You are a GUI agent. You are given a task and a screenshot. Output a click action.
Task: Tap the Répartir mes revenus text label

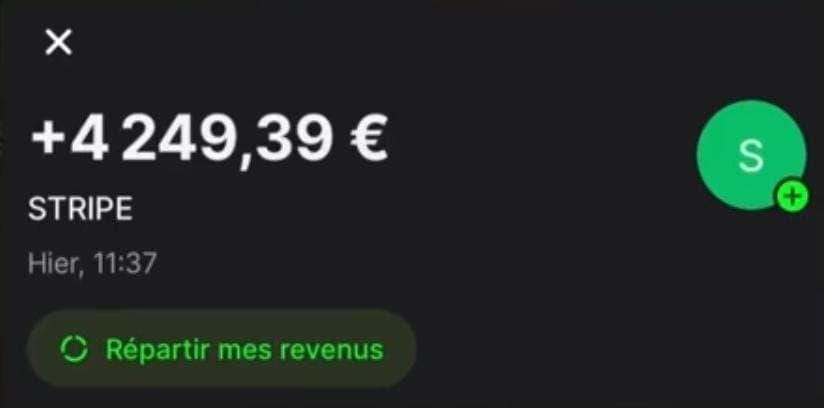click(244, 350)
